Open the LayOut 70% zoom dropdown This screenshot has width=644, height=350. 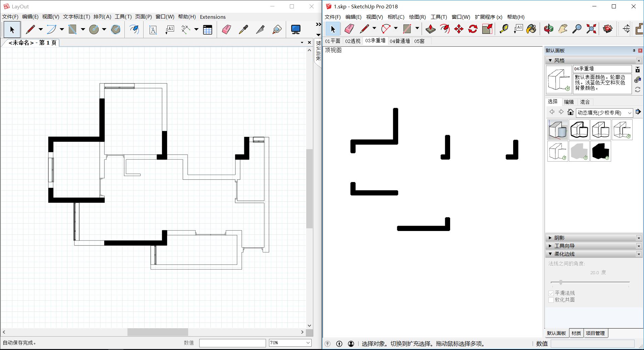click(308, 343)
